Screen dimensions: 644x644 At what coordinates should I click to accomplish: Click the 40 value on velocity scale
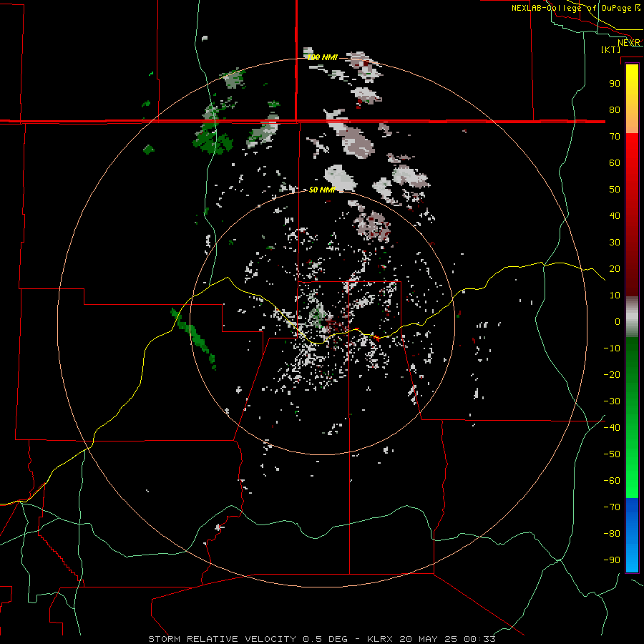pos(615,216)
